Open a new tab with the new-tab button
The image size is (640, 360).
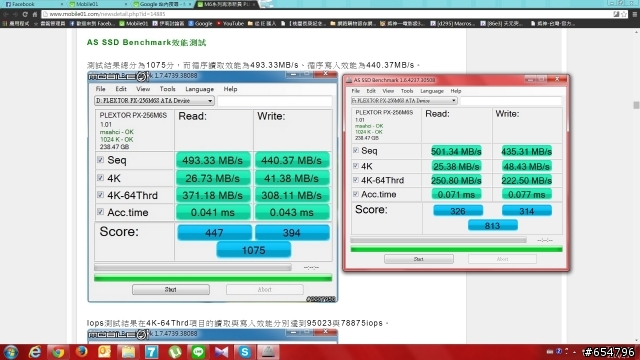[x=267, y=4]
